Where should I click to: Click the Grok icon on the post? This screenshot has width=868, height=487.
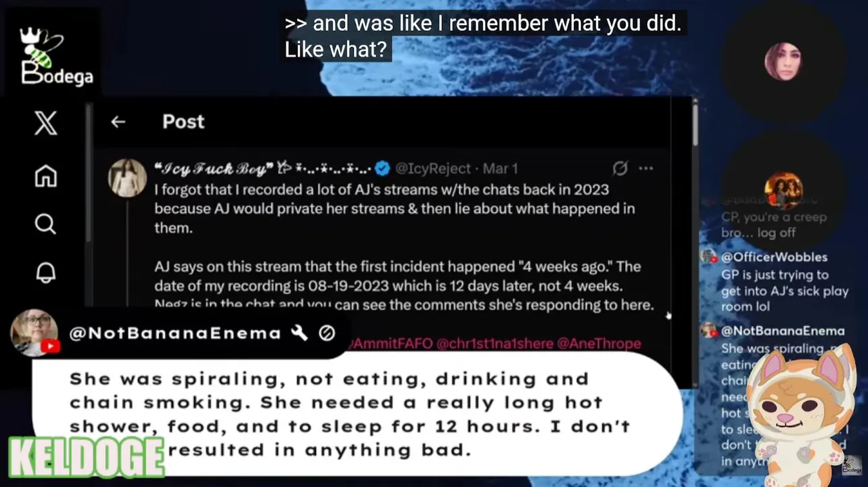click(620, 168)
